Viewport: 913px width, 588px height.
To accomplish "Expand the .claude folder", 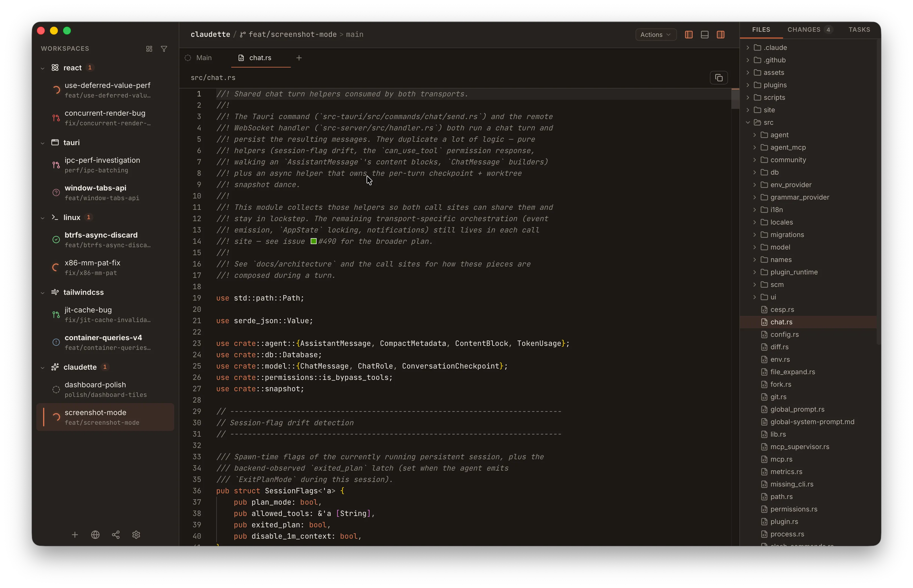I will pyautogui.click(x=748, y=48).
